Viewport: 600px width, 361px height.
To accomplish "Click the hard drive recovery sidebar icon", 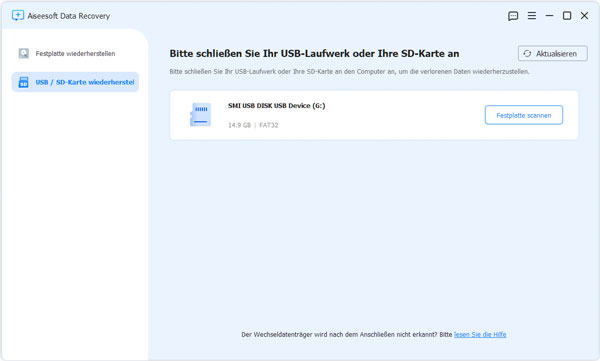I will point(24,53).
